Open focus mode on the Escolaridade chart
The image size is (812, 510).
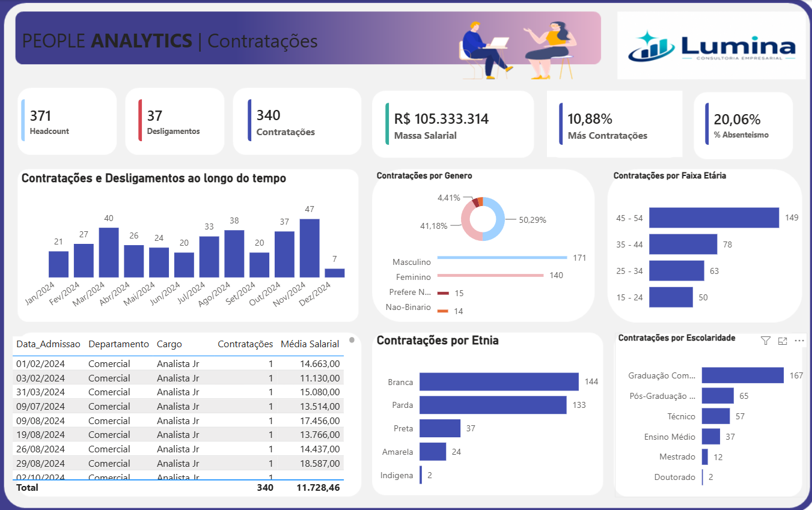[782, 341]
